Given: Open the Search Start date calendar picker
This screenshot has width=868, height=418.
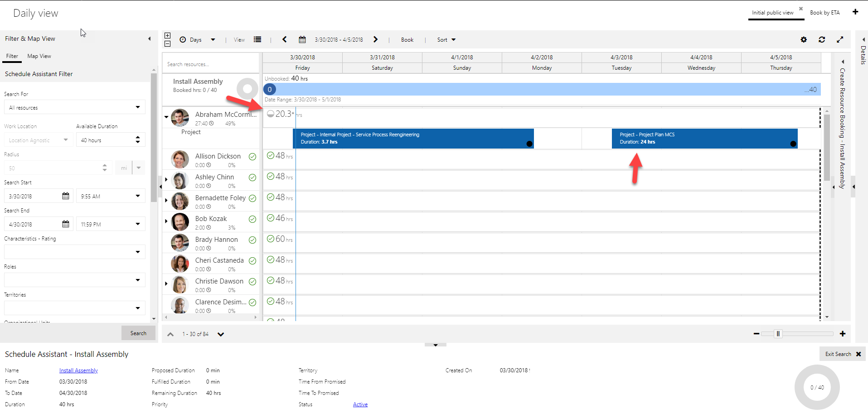Looking at the screenshot, I should click(65, 196).
